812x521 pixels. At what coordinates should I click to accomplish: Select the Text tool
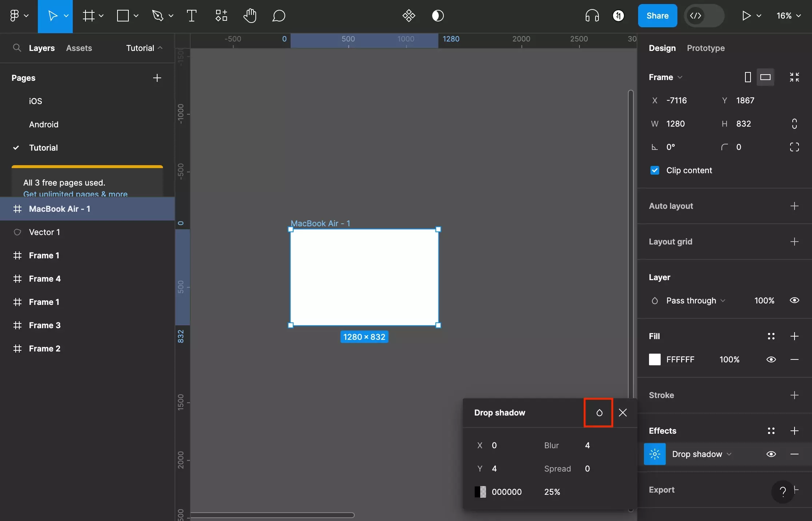191,15
